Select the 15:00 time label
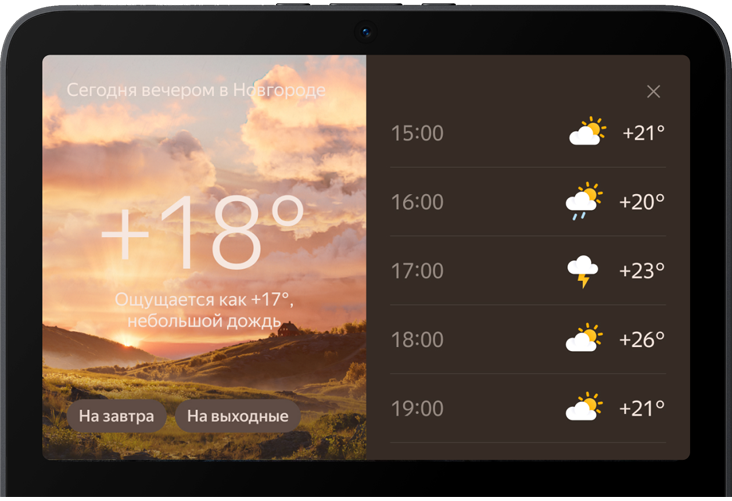The width and height of the screenshot is (732, 501). (x=417, y=133)
